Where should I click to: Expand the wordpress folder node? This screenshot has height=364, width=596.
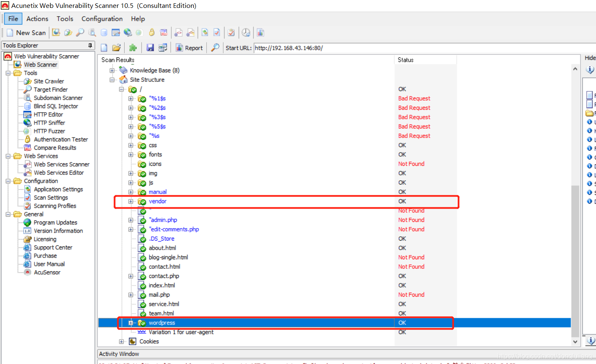point(131,323)
